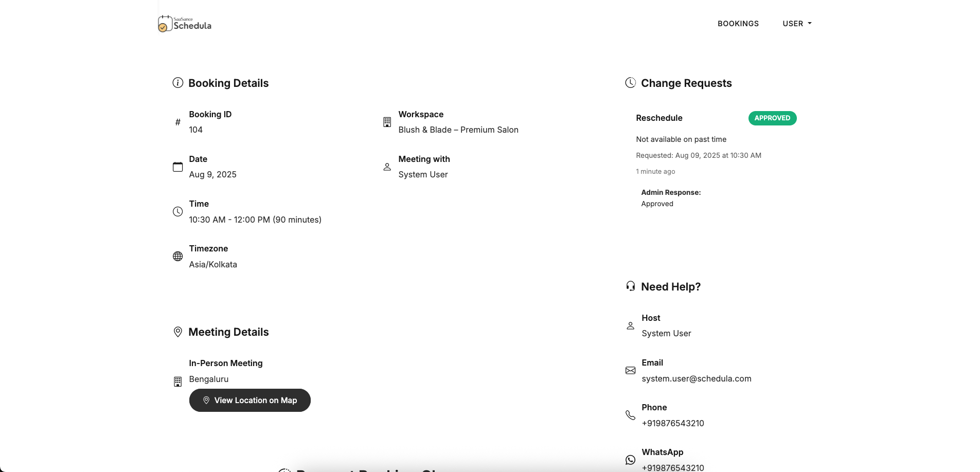Click the Change Requests clock icon
Viewport: 980px width, 472px height.
coord(630,82)
